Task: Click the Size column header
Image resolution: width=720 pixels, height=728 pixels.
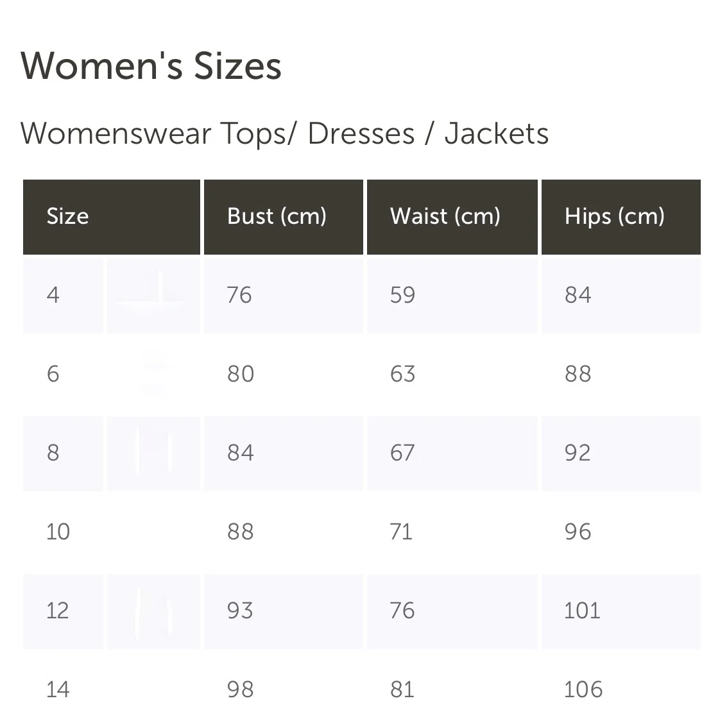Action: tap(112, 217)
